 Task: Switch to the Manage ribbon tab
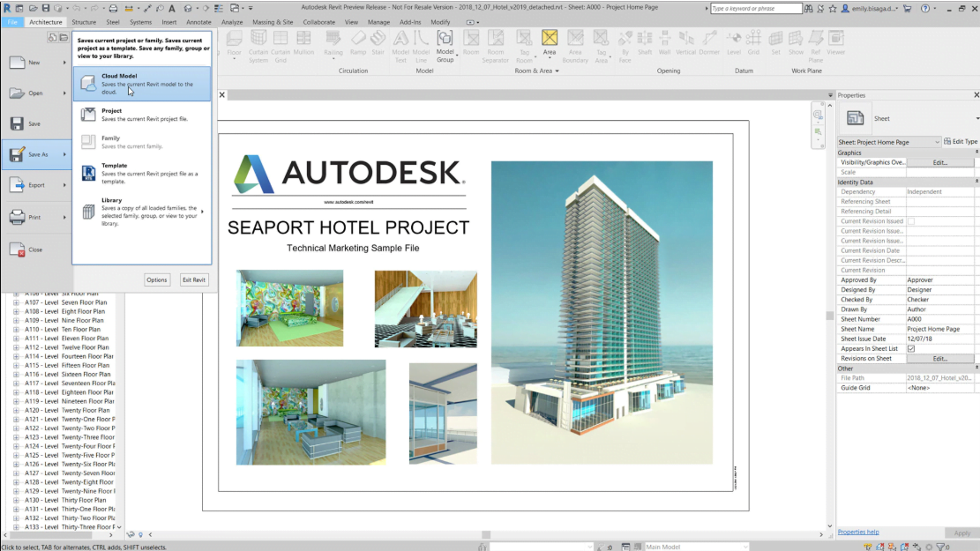(378, 22)
